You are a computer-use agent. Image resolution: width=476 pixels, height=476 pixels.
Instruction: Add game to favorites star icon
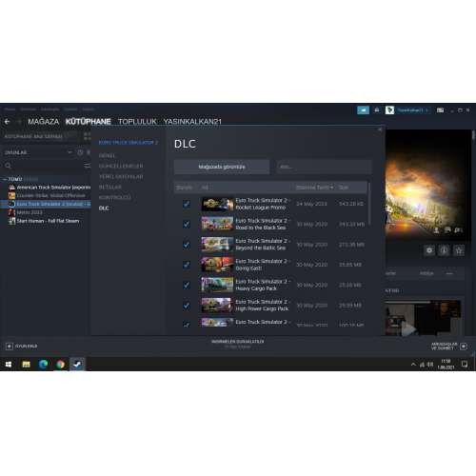459,250
